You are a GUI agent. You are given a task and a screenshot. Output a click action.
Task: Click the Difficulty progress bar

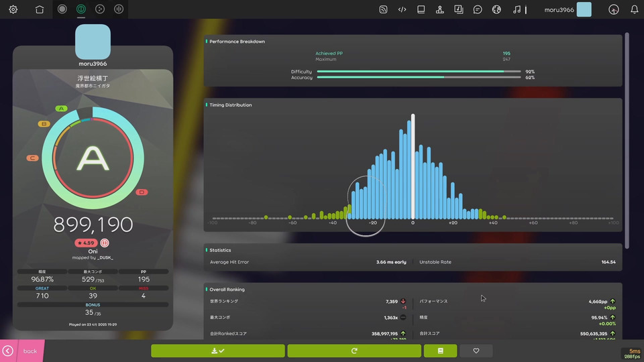pyautogui.click(x=419, y=72)
